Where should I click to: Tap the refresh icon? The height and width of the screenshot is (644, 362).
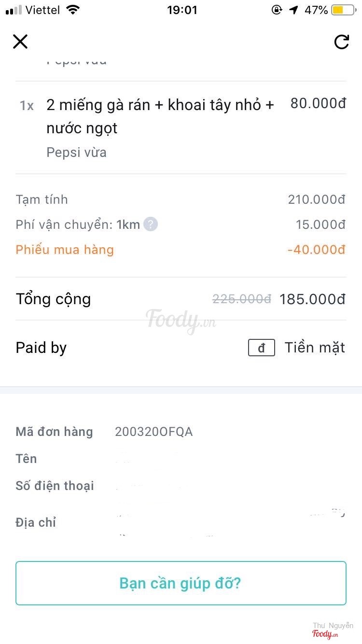point(341,42)
